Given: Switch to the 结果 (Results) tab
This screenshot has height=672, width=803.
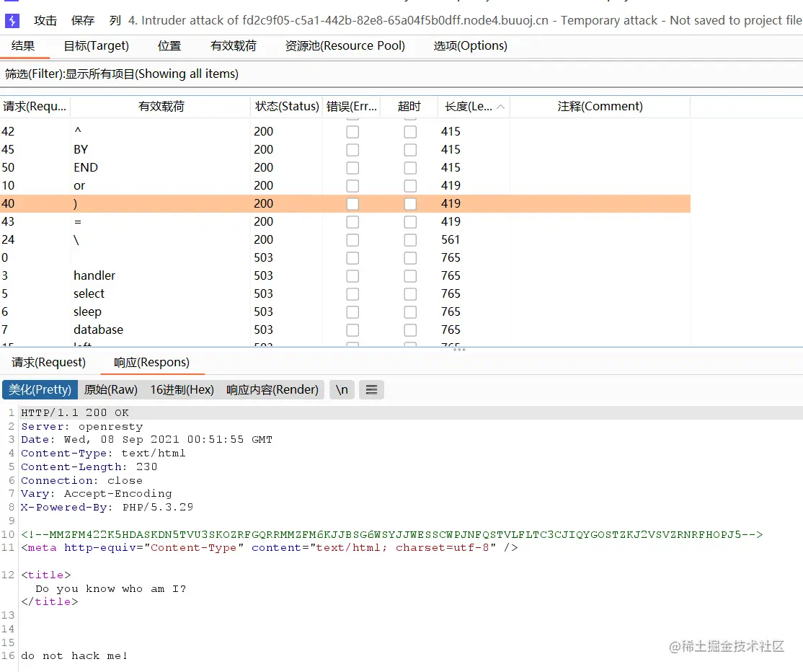Looking at the screenshot, I should 23,46.
